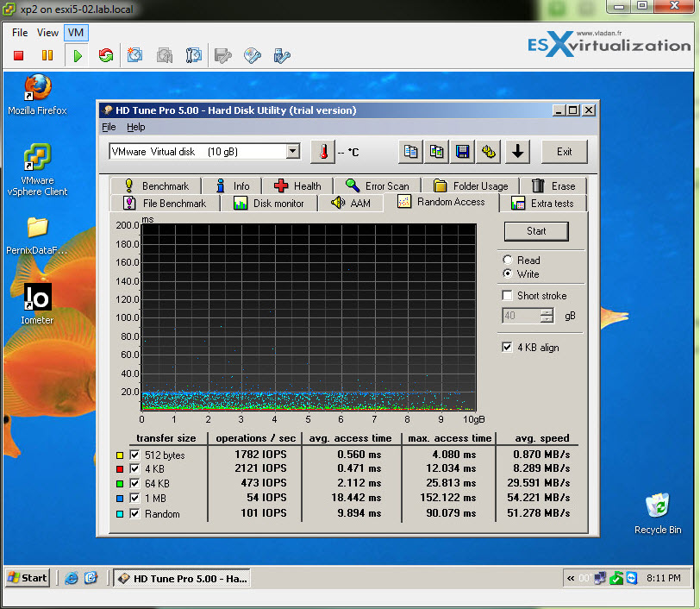
Task: Switch to the AAM tab
Action: point(351,204)
